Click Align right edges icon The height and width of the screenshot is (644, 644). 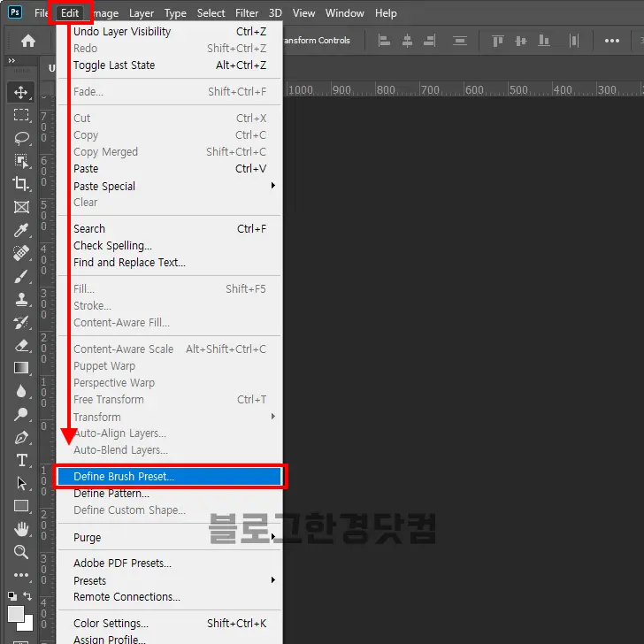[x=429, y=41]
